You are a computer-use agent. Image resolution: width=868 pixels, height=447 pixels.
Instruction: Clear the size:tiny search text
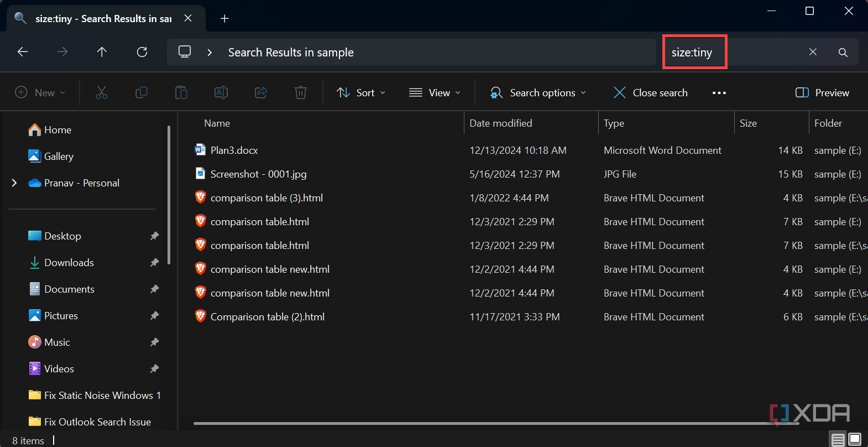813,52
